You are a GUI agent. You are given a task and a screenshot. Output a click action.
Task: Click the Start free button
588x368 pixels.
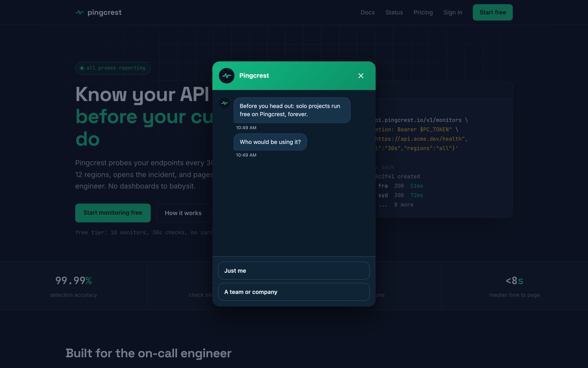coord(492,12)
